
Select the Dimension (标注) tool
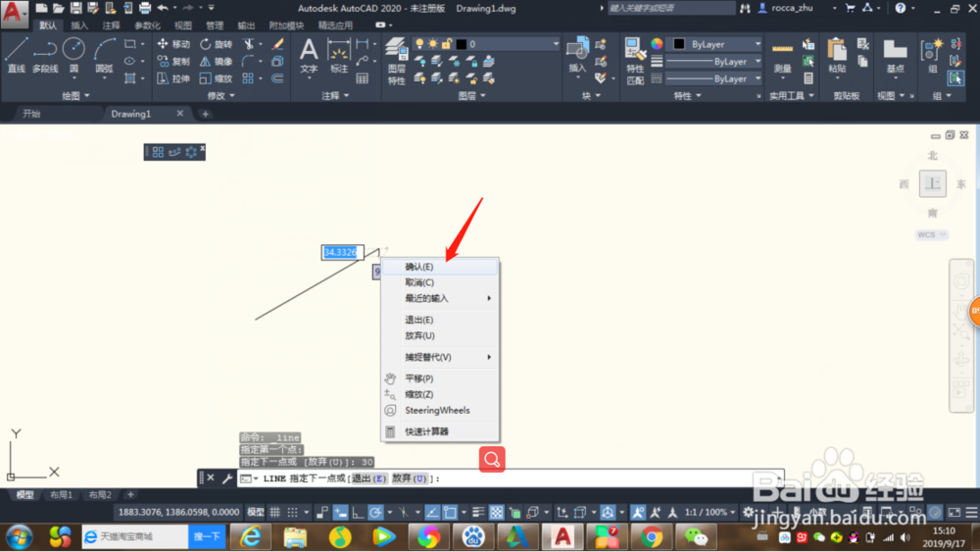pyautogui.click(x=339, y=55)
